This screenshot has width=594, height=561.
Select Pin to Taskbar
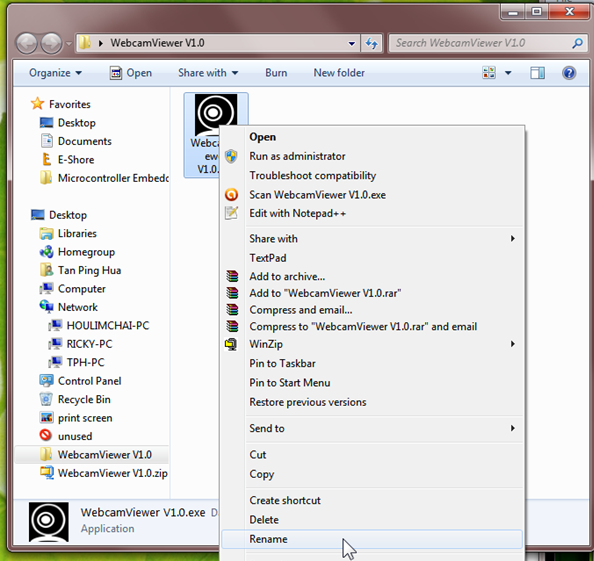372,363
